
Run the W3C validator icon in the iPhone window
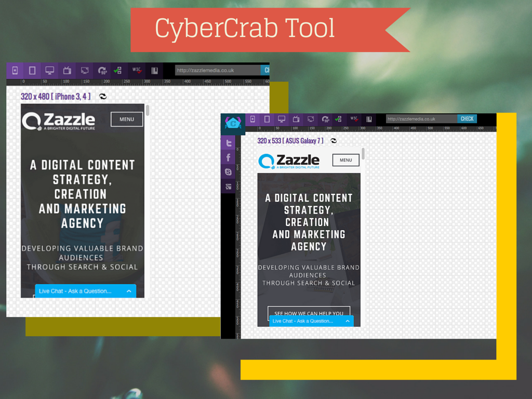(137, 70)
